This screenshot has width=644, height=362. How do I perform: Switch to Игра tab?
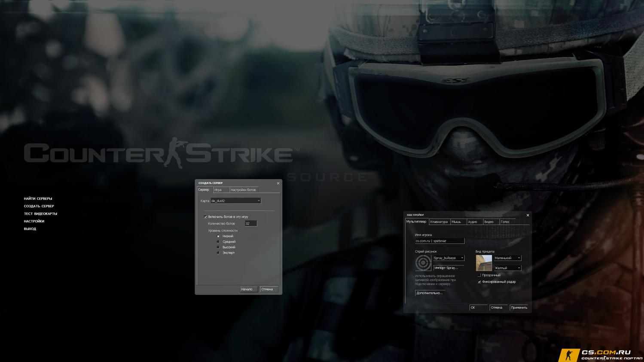(220, 190)
